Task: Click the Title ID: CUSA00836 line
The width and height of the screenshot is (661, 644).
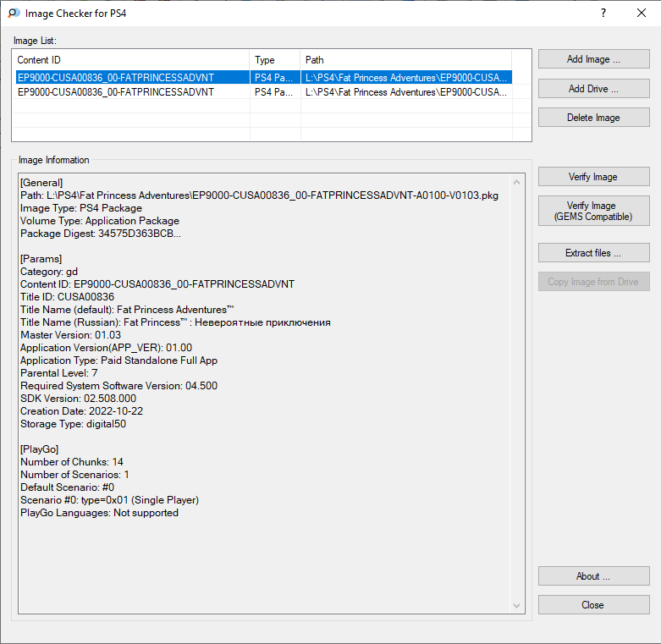Action: tap(68, 297)
